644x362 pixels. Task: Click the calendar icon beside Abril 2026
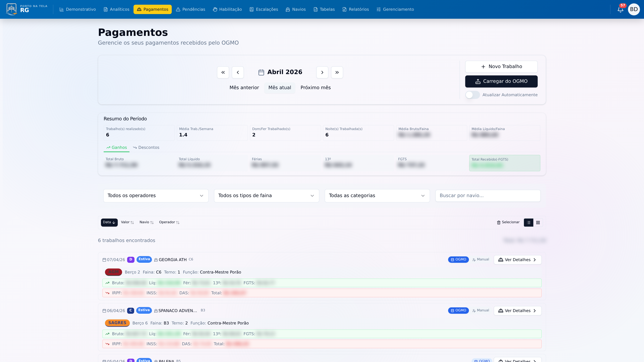pyautogui.click(x=261, y=72)
